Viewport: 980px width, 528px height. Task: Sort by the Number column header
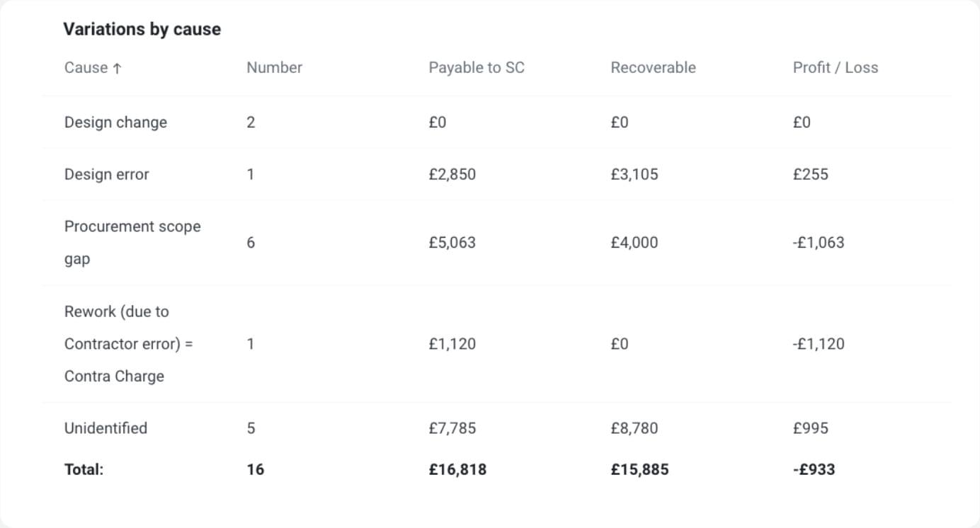click(274, 68)
